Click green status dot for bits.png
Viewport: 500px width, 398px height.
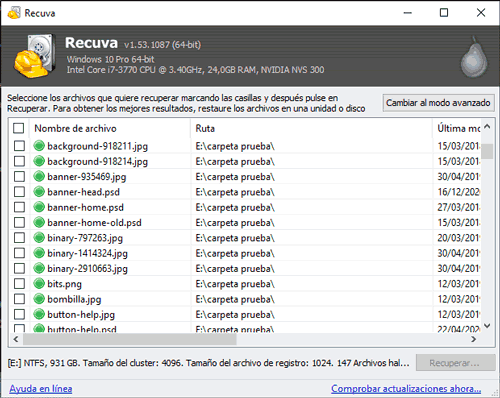point(39,284)
